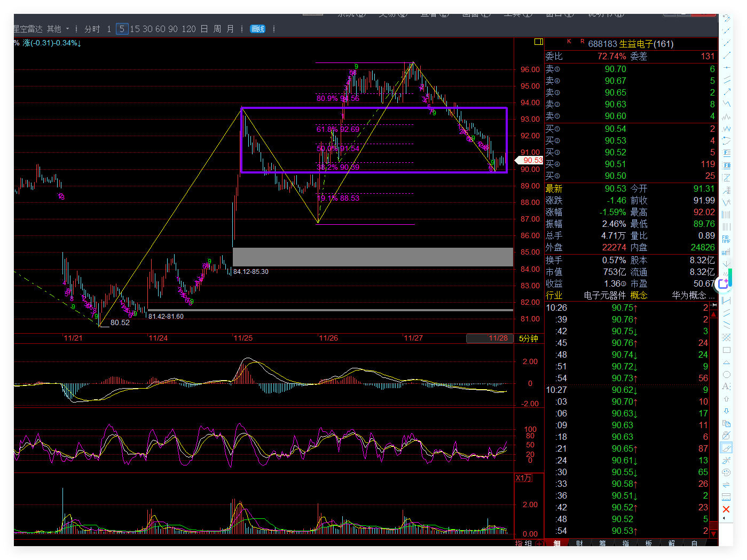Select the ellipse/circle drawing tool

726,375
